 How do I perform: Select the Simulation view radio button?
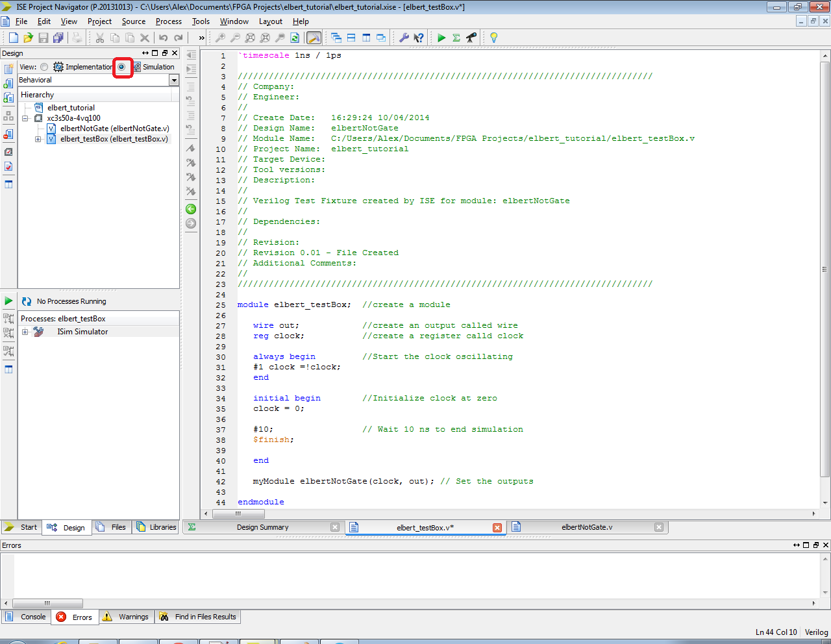click(121, 67)
